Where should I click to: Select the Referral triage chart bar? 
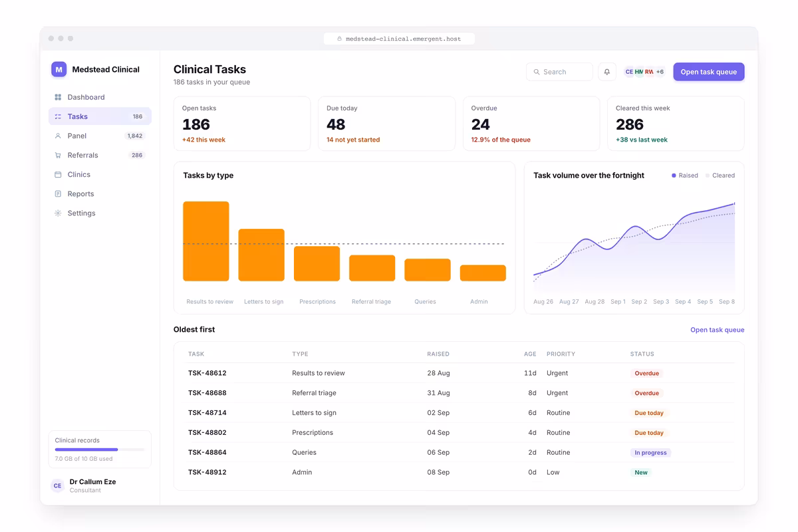[372, 268]
